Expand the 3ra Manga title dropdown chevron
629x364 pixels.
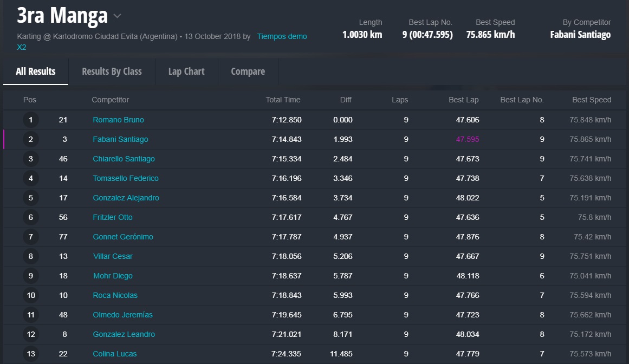click(x=117, y=16)
